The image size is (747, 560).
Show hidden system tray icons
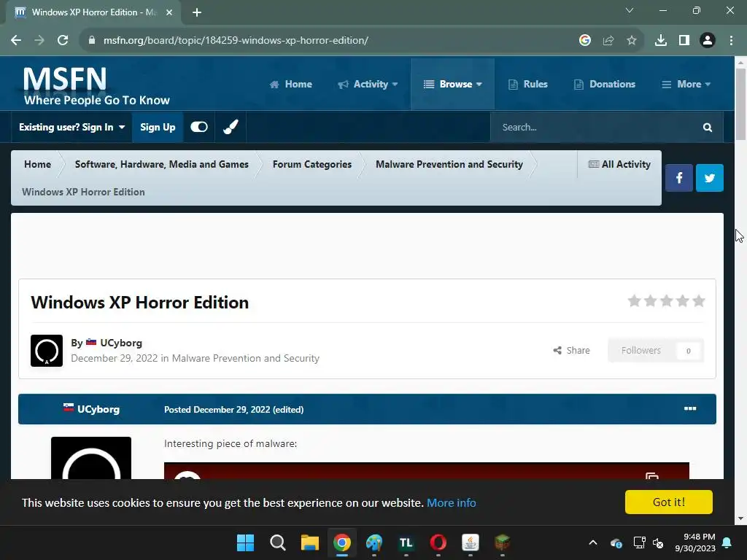592,542
